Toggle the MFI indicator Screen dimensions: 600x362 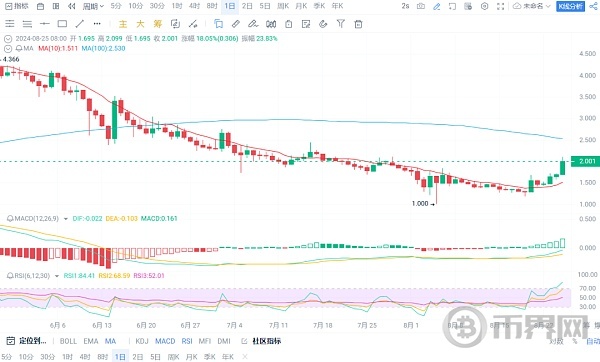click(x=205, y=341)
